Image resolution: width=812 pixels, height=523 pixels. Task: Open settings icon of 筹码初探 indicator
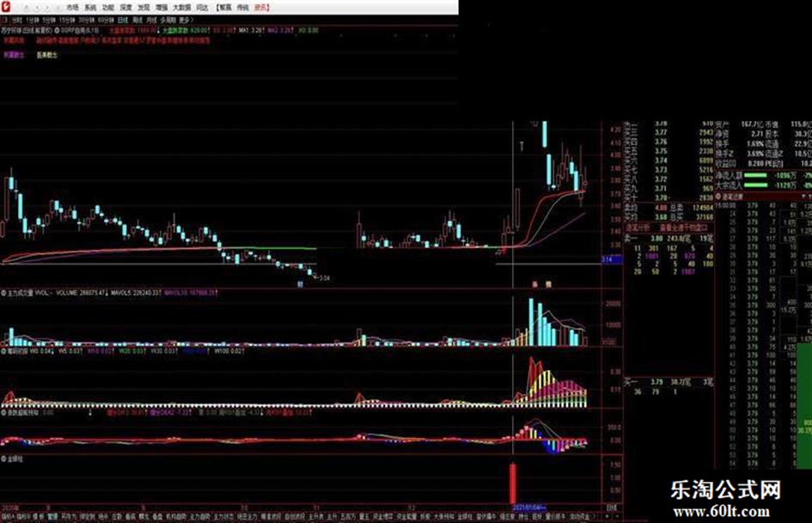click(3, 351)
